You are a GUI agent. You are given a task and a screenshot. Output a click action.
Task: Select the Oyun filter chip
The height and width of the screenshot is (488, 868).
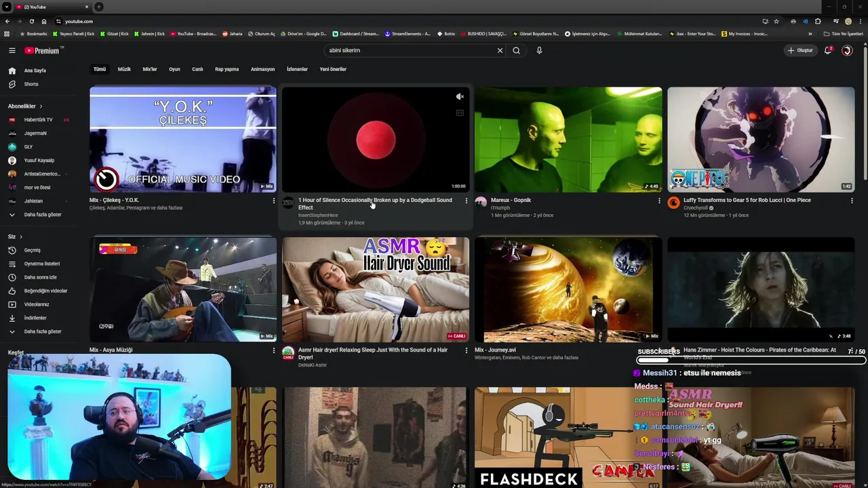click(x=174, y=69)
